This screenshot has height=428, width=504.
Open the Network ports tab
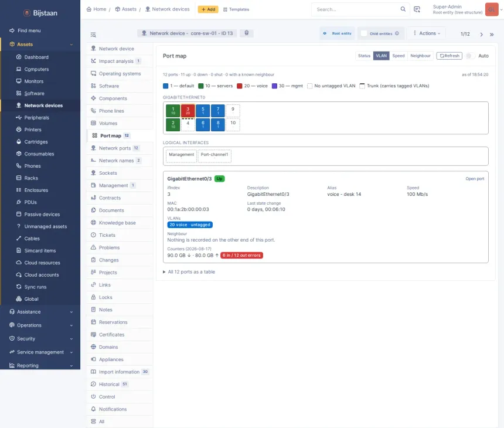(x=120, y=148)
